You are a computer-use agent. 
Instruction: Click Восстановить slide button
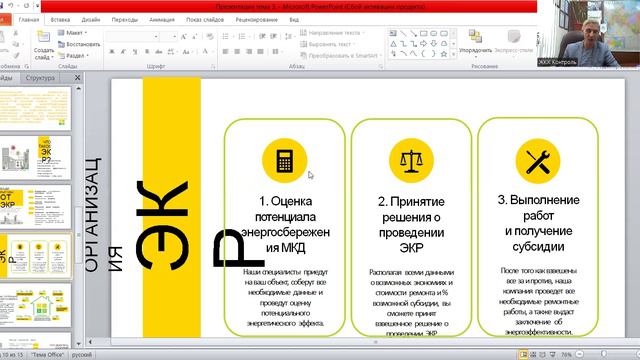click(x=79, y=44)
